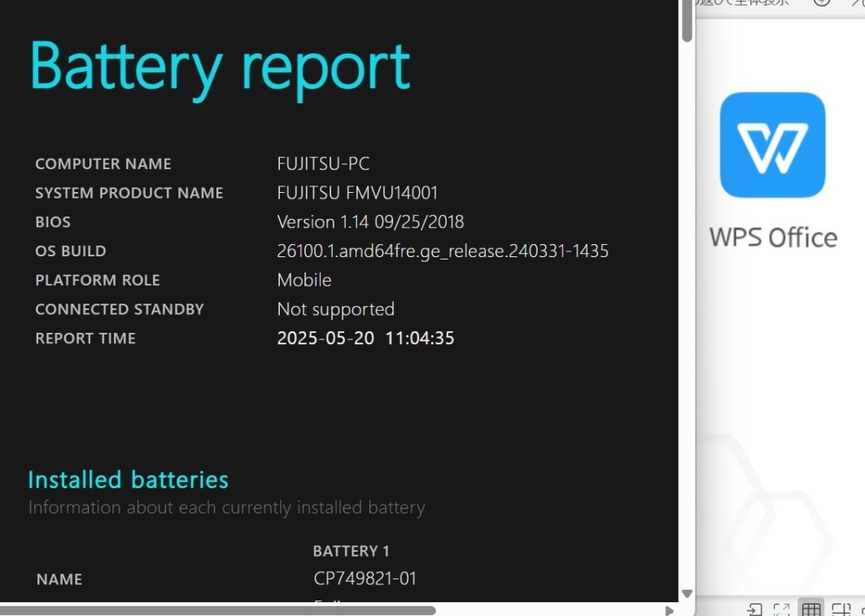The width and height of the screenshot is (865, 616).
Task: Click the 'COMPUTER NAME' label
Action: pyautogui.click(x=103, y=164)
